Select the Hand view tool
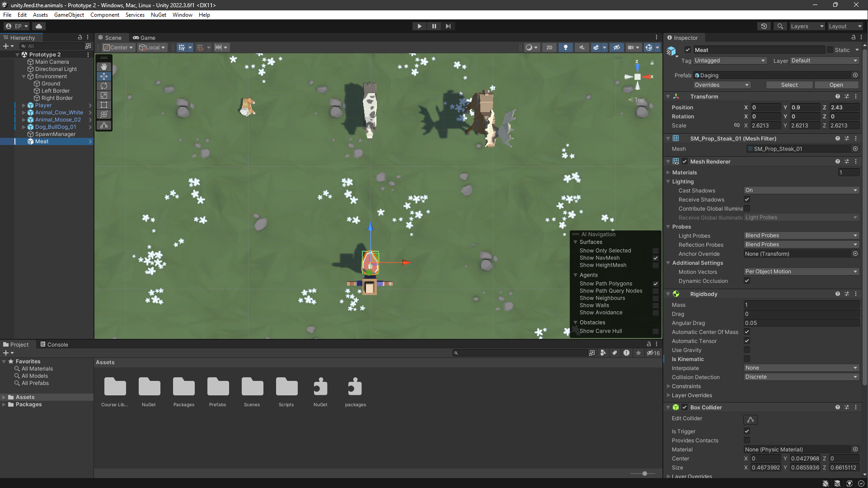The width and height of the screenshot is (868, 488). coord(104,66)
